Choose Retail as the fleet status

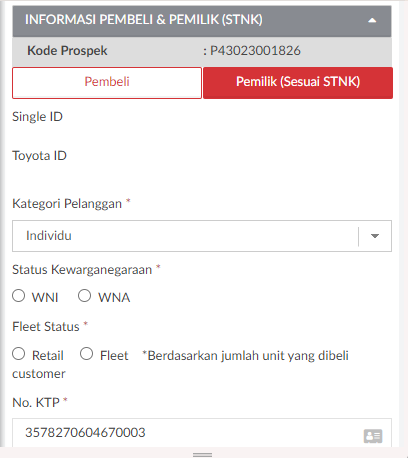(19, 354)
